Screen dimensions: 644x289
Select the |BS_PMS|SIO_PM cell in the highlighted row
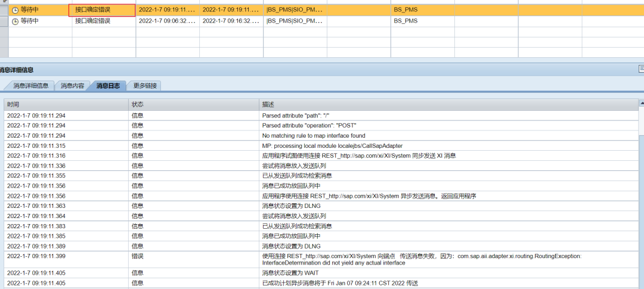pyautogui.click(x=295, y=10)
